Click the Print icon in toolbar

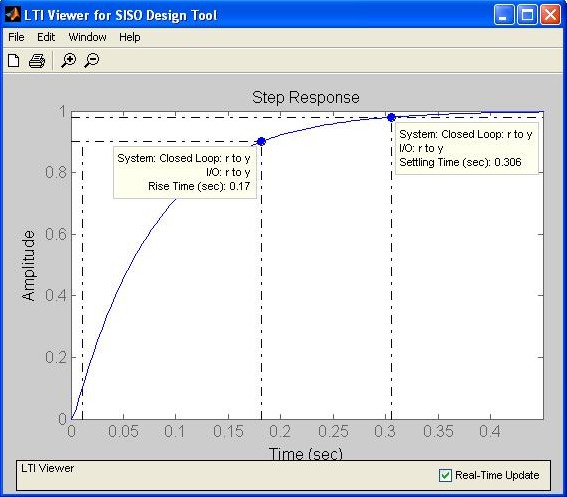pyautogui.click(x=37, y=60)
